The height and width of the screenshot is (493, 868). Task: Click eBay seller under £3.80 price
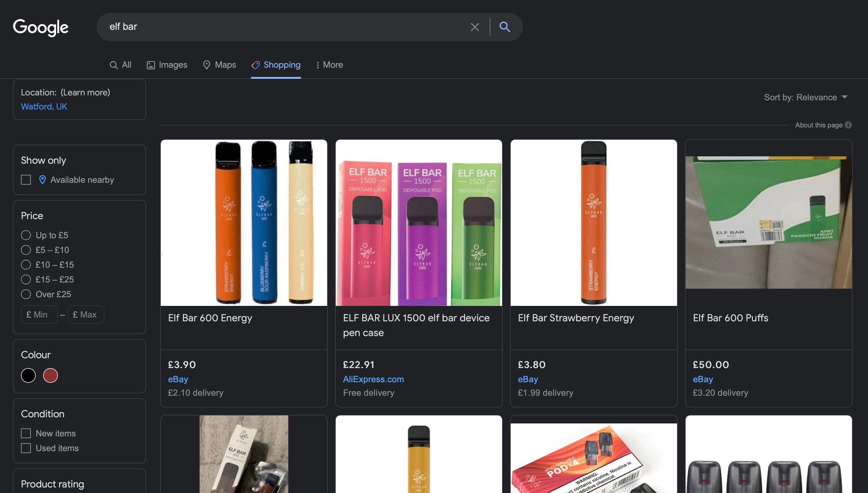[x=528, y=379]
